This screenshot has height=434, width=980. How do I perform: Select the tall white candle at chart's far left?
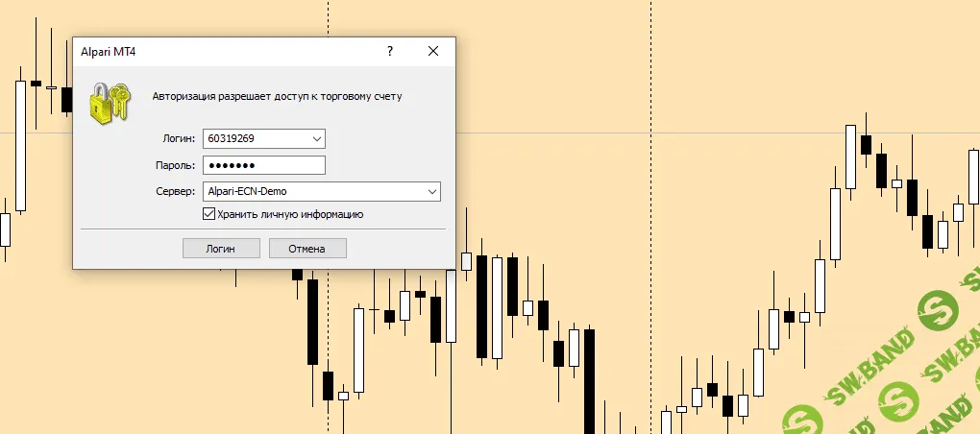point(20,146)
